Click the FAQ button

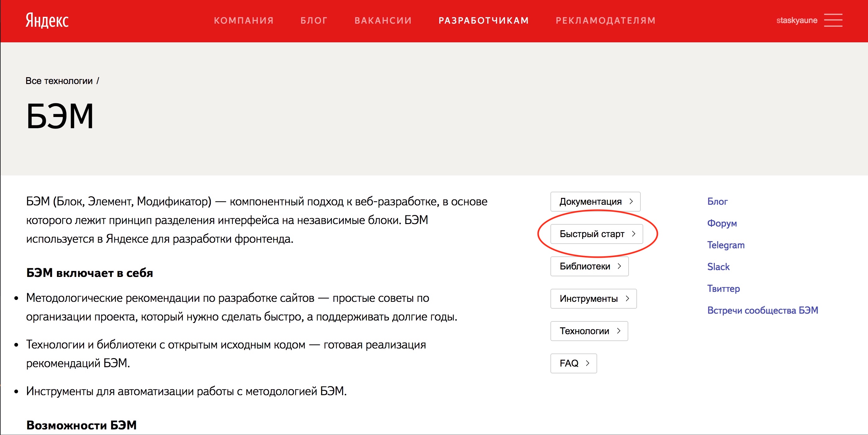(573, 363)
